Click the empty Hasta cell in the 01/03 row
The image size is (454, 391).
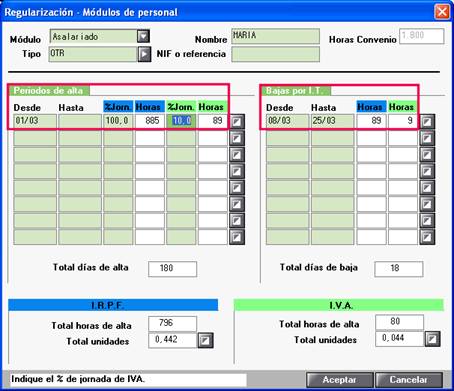[80, 121]
